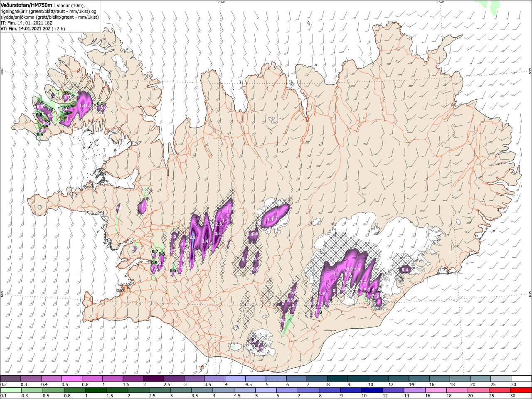Select the light pink rain-legend swatch at 16

[x=435, y=390]
